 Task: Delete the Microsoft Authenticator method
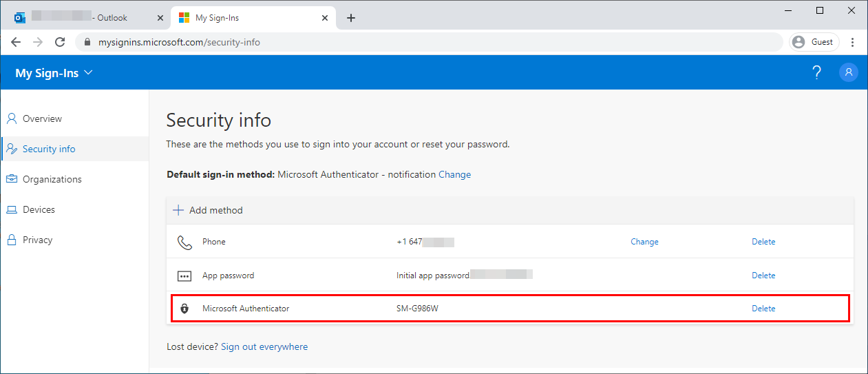pyautogui.click(x=763, y=309)
